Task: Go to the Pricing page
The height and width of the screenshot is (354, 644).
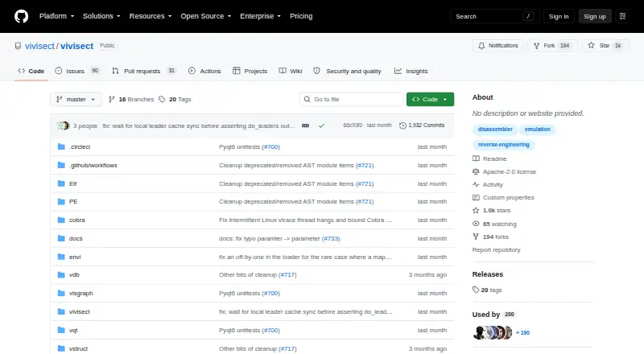Action: pyautogui.click(x=301, y=16)
